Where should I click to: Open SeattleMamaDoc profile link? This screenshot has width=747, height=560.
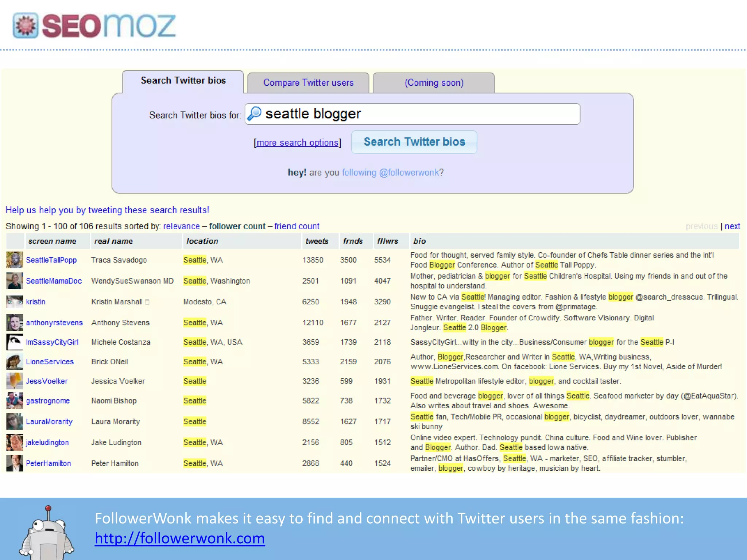[x=54, y=281]
